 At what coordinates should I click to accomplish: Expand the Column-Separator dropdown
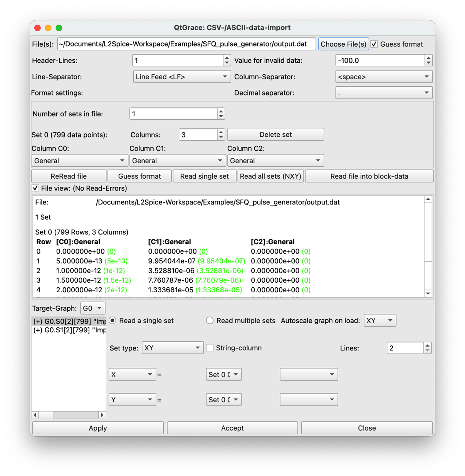pos(384,77)
